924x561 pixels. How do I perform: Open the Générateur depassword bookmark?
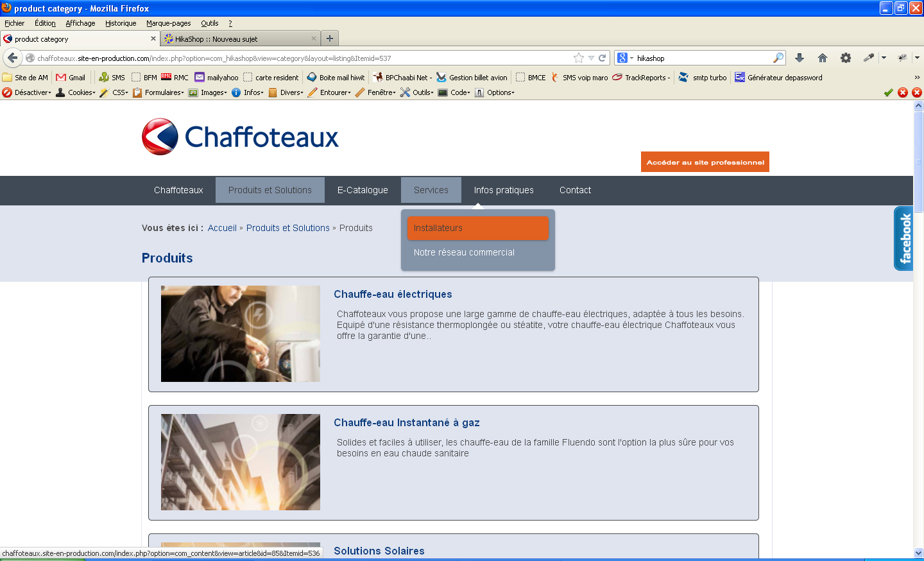[778, 77]
